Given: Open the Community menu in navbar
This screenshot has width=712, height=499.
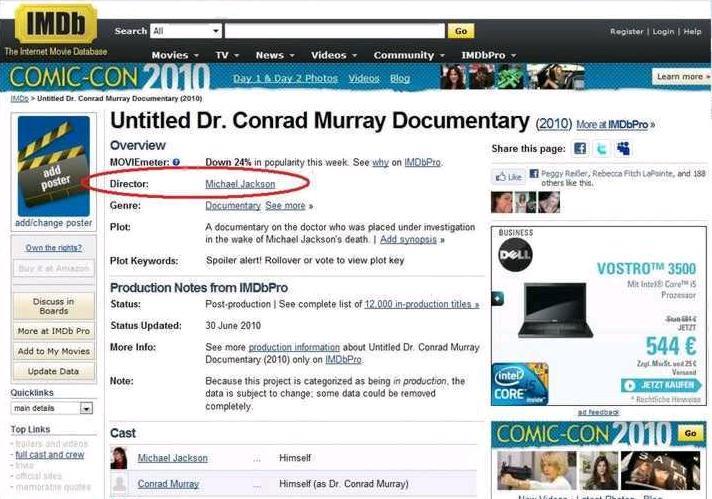Looking at the screenshot, I should [x=409, y=55].
